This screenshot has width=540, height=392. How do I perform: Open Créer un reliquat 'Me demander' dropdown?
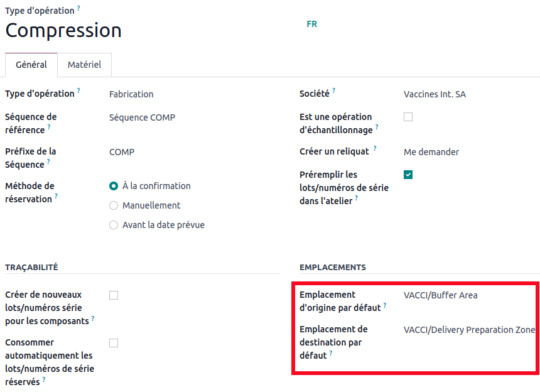coord(465,152)
